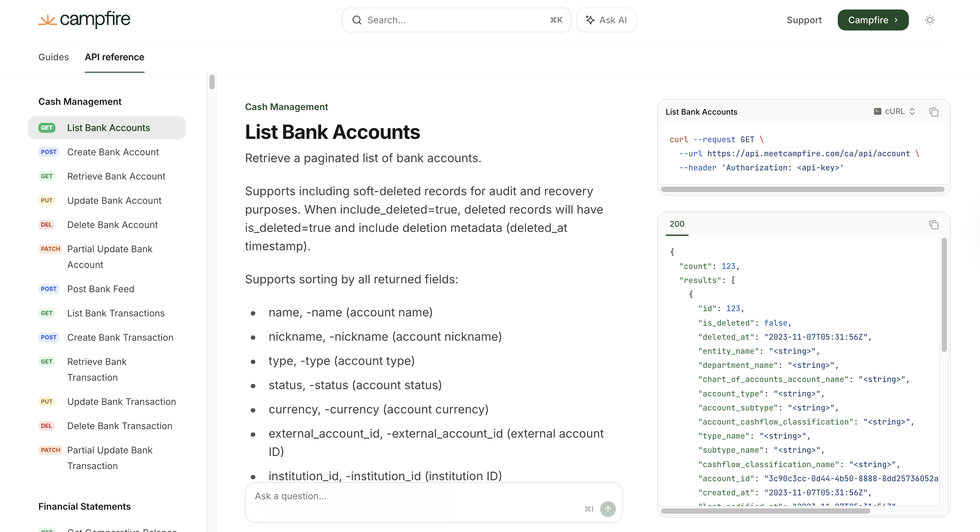Image resolution: width=980 pixels, height=532 pixels.
Task: Click the search magnifier icon
Action: 357,20
